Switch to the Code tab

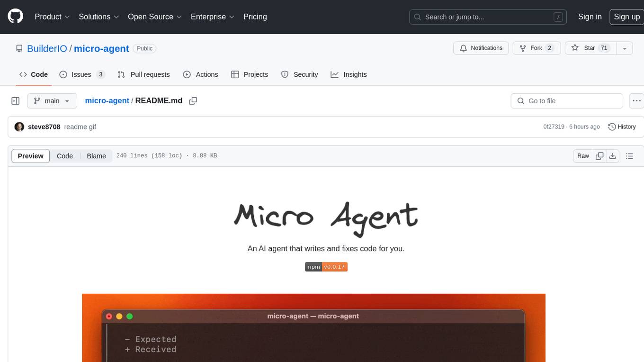pos(34,74)
